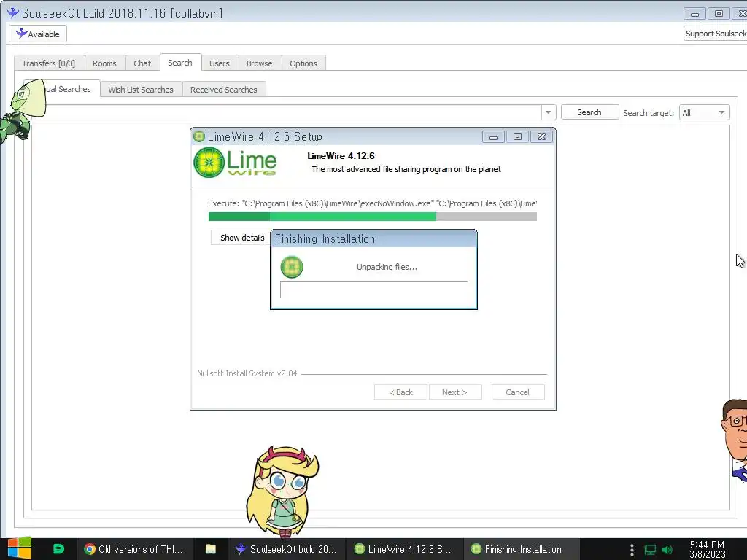The image size is (747, 560).
Task: Click the Unpacking files... text
Action: pos(387,267)
